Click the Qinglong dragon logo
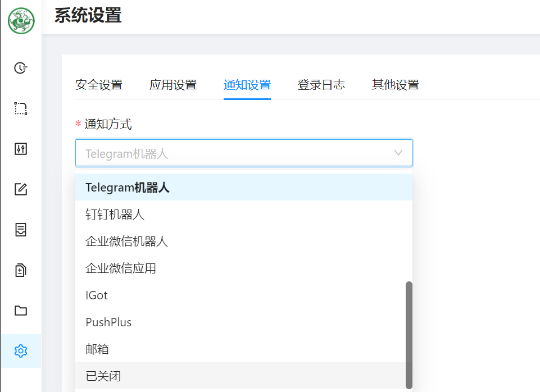 (21, 21)
